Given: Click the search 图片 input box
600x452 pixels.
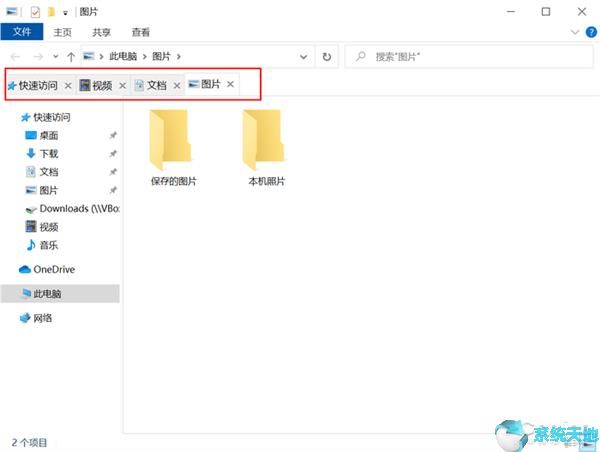Looking at the screenshot, I should [x=469, y=57].
